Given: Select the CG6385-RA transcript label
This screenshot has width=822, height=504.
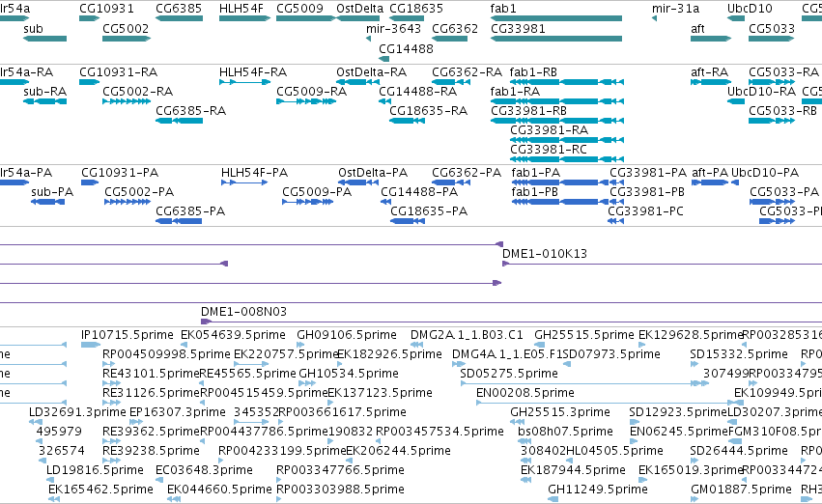Looking at the screenshot, I should [x=191, y=110].
